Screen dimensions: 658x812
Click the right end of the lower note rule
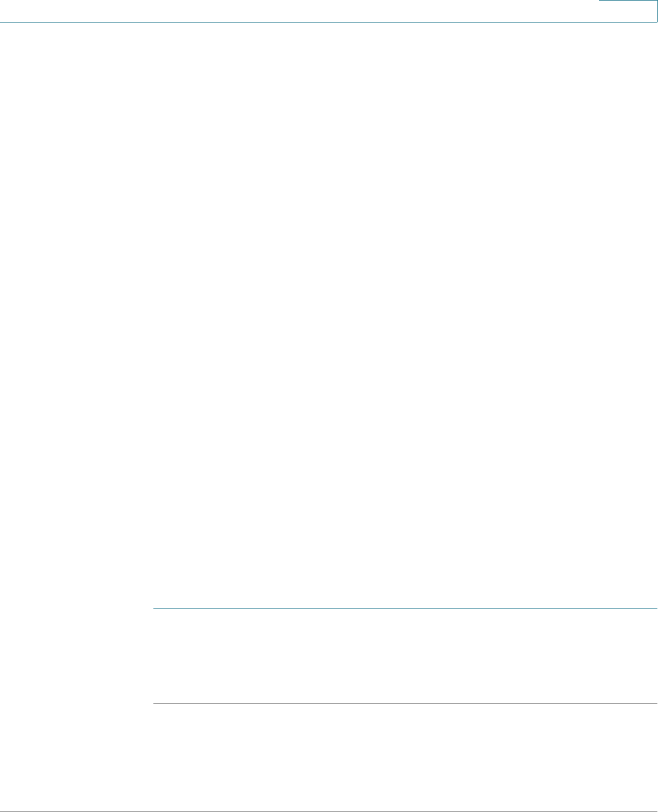[655, 704]
